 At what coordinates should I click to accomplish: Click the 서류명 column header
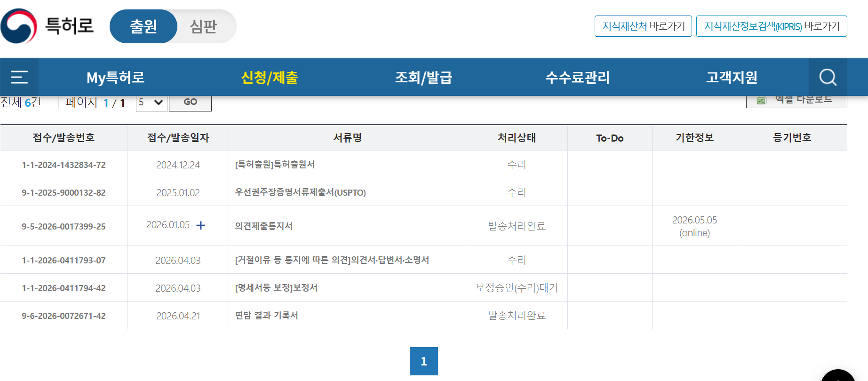point(347,137)
